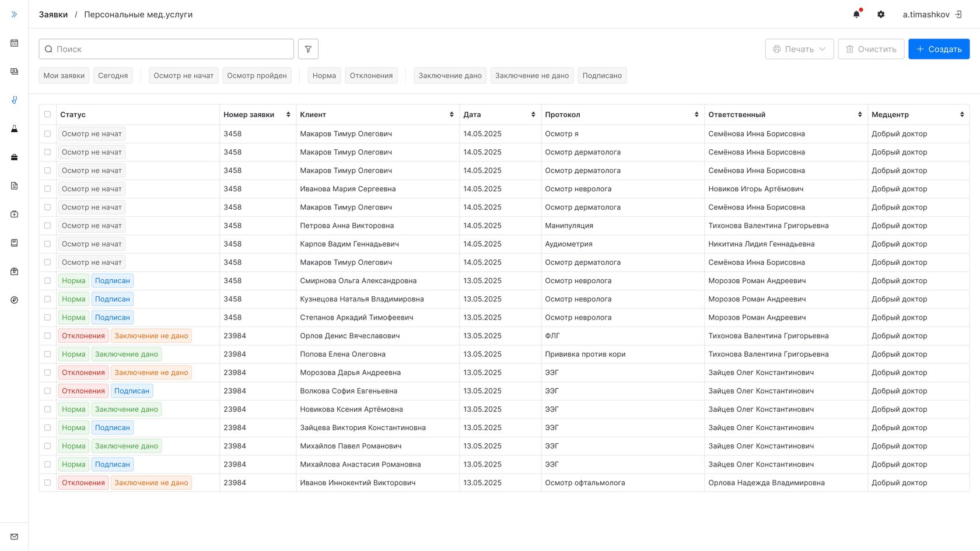Viewport: 980px width, 551px height.
Task: Click the Подписан tag in Волкова София row
Action: tap(132, 391)
